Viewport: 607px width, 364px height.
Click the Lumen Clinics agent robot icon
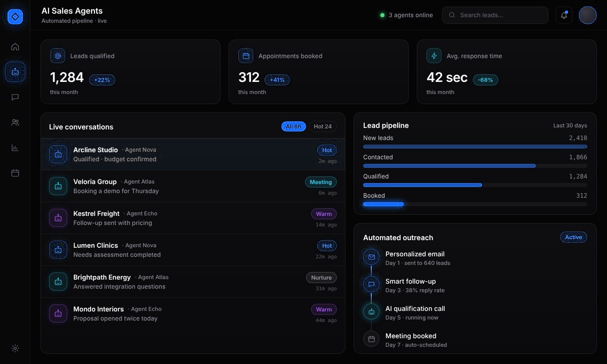click(58, 250)
